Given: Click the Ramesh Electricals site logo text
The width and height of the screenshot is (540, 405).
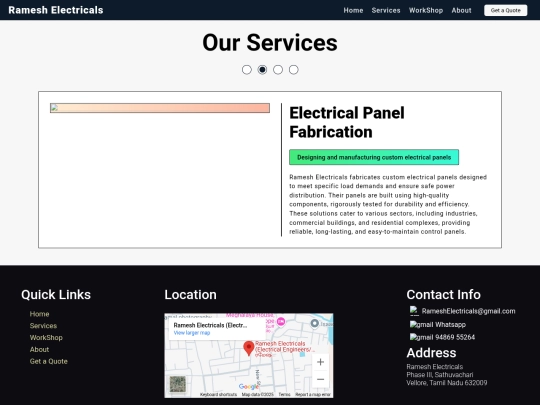Looking at the screenshot, I should click(x=56, y=10).
